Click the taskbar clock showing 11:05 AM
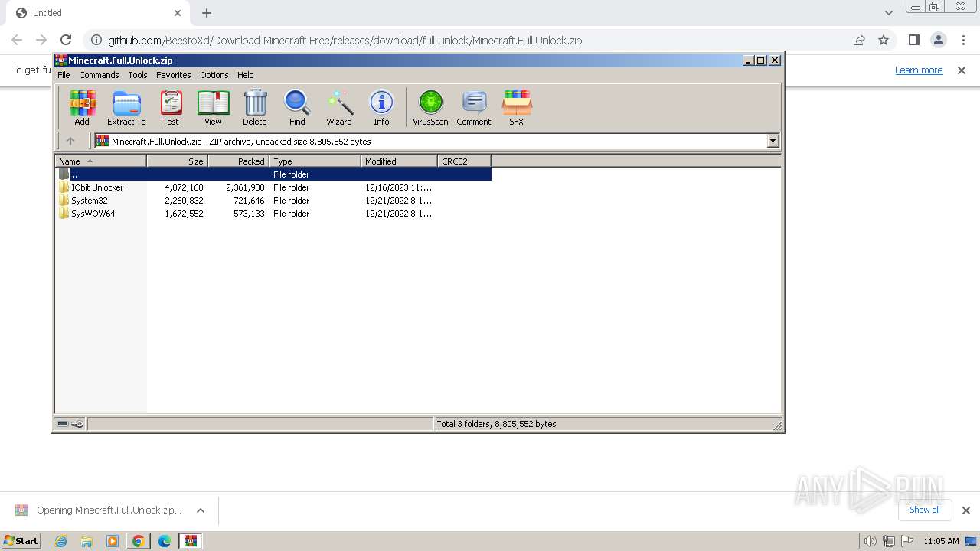 click(941, 541)
